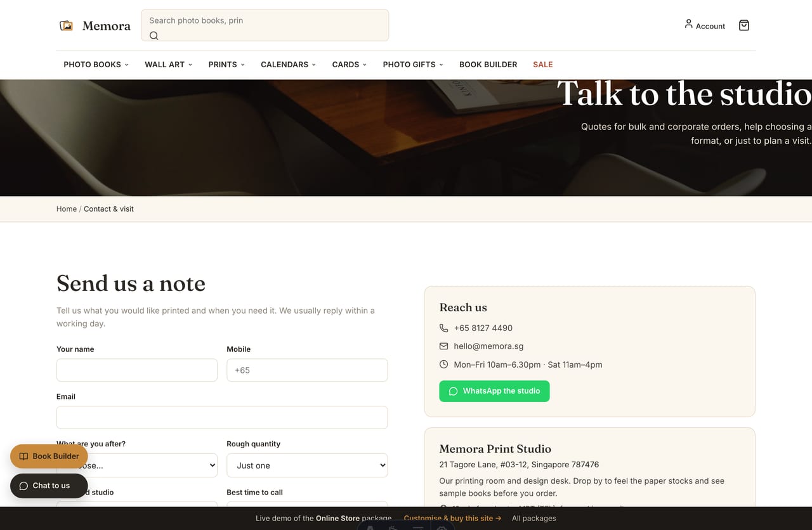812x530 pixels.
Task: Click the +65 8127 4490 phone number
Action: coord(483,328)
